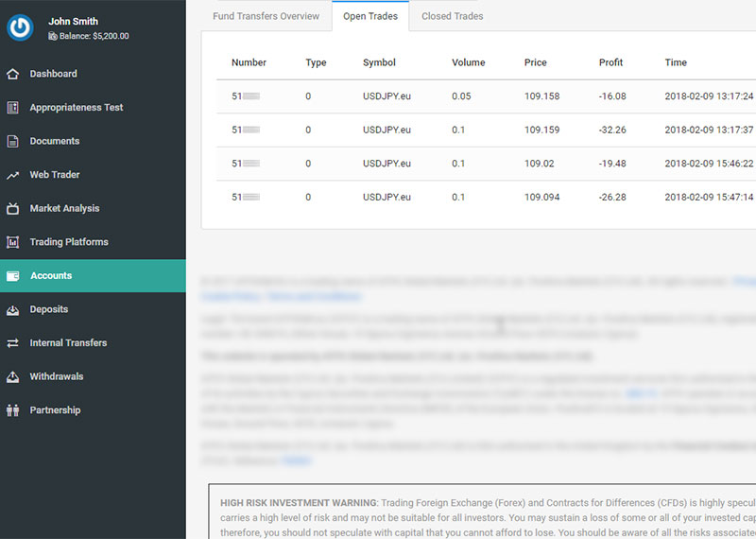Image resolution: width=756 pixels, height=539 pixels.
Task: Click the Internal Transfers arrows icon
Action: 12,343
